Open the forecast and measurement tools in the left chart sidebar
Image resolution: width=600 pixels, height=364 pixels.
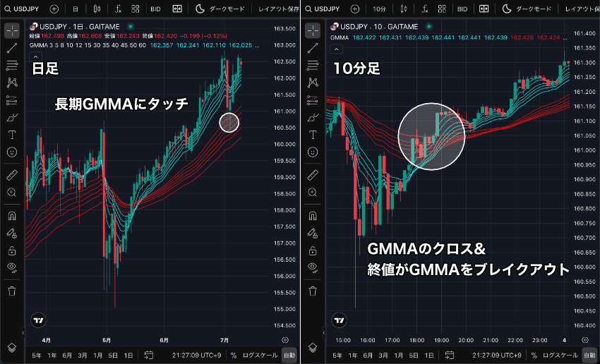pyautogui.click(x=12, y=100)
